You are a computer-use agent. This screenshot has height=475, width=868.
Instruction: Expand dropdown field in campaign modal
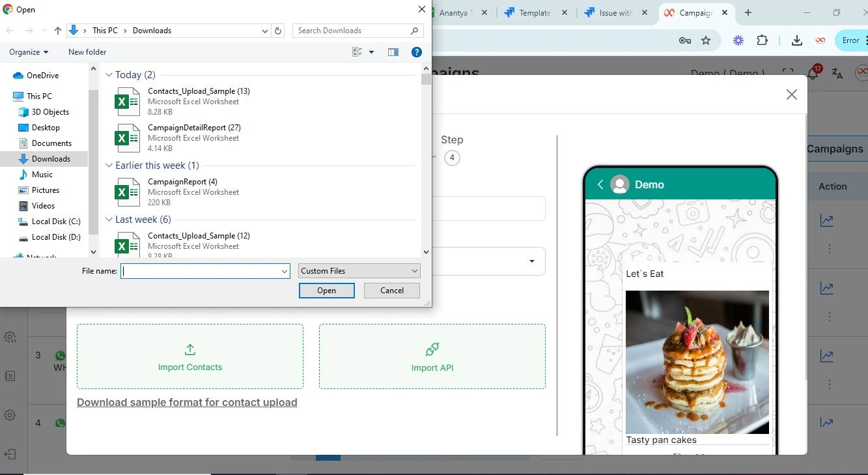coord(532,261)
